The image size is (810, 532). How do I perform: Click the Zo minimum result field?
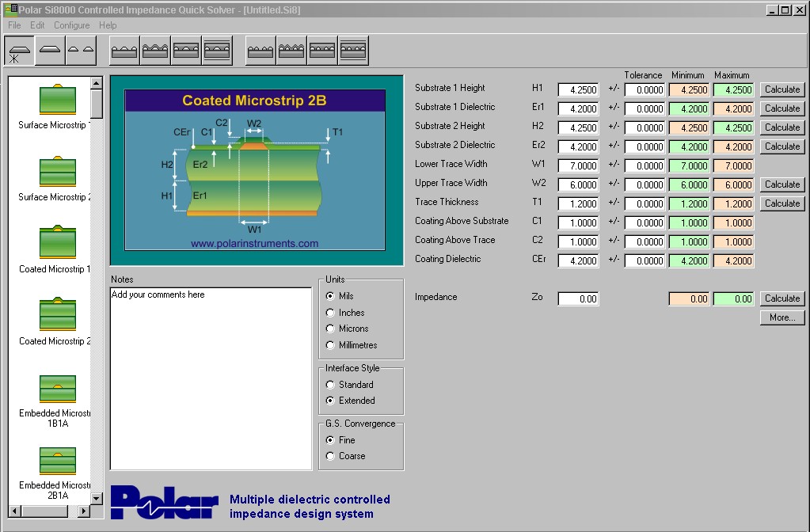click(x=689, y=299)
